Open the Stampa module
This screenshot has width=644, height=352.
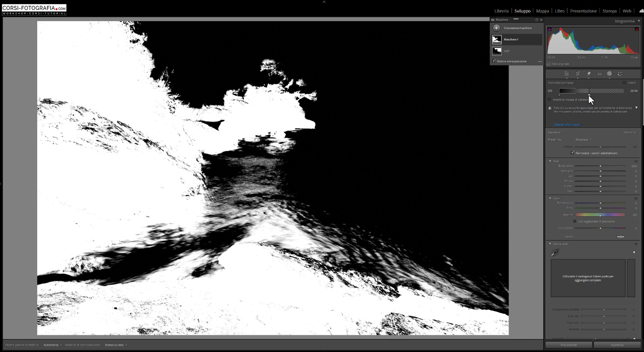pos(609,11)
